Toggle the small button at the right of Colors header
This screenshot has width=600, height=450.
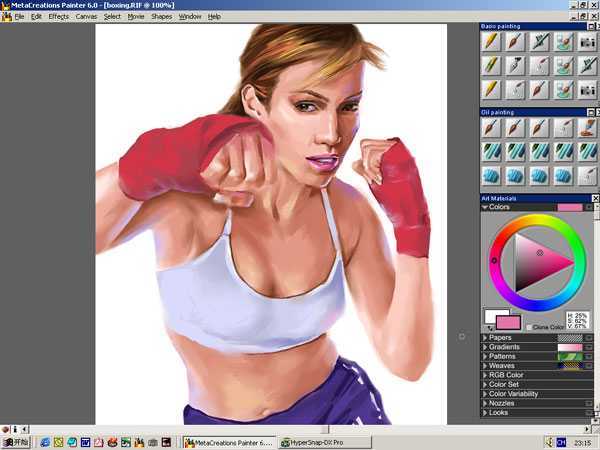589,207
